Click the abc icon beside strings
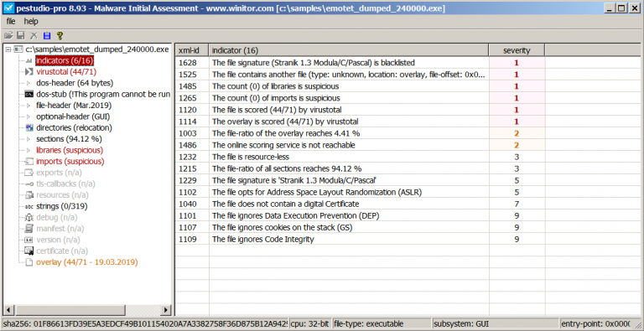This screenshot has width=644, height=331. point(29,206)
